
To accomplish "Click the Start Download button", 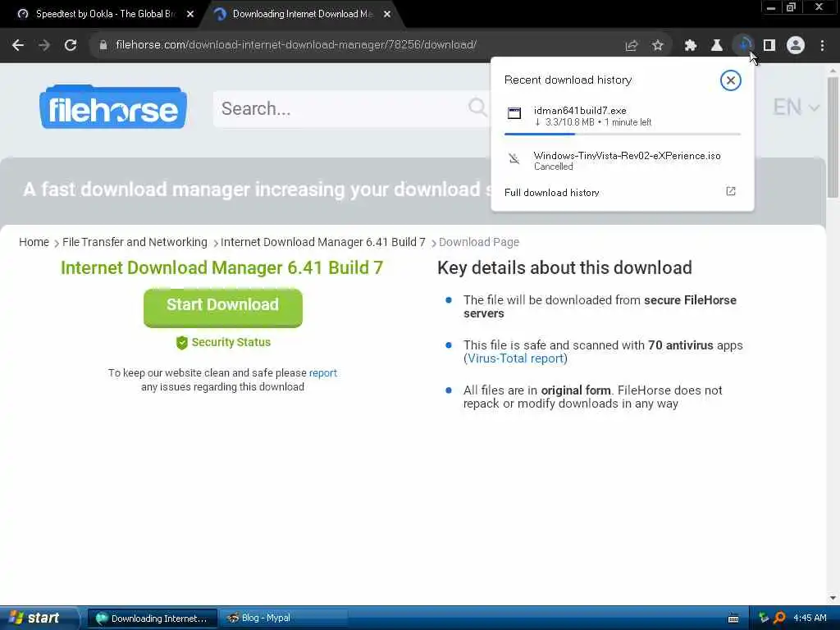I will [x=223, y=308].
